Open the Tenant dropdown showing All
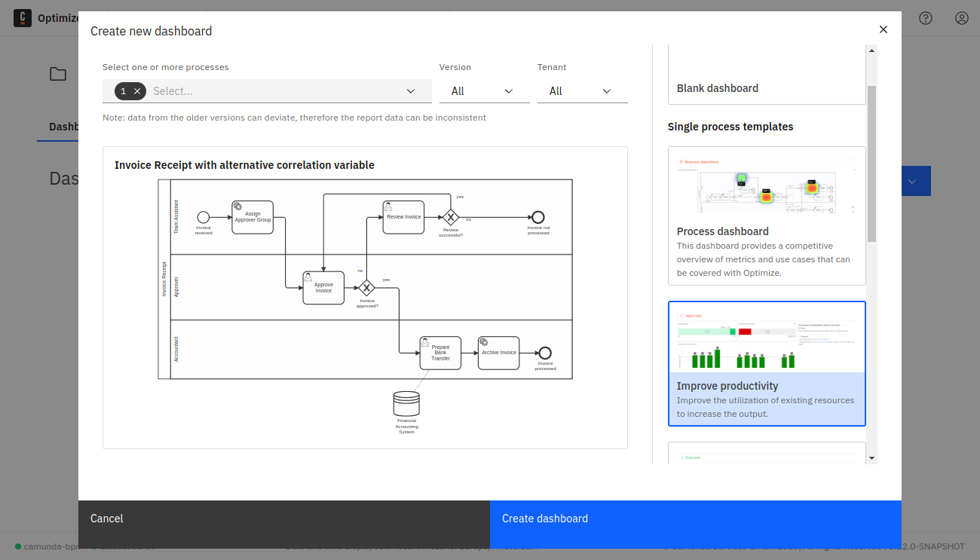The height and width of the screenshot is (560, 980). [582, 90]
